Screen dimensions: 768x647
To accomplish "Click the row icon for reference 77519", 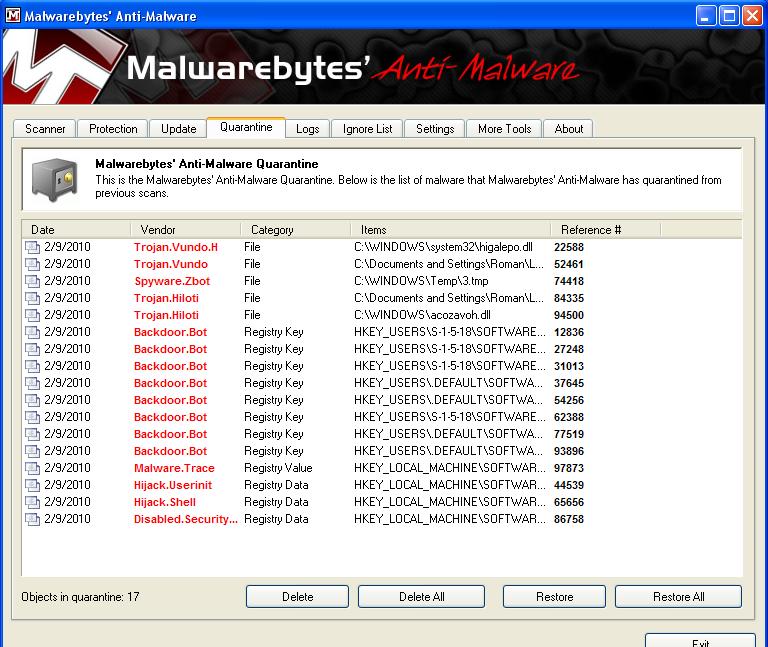I will (33, 434).
